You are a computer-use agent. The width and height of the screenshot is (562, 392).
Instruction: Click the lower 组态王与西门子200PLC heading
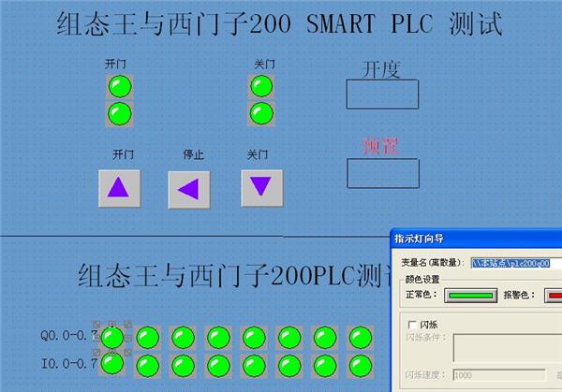pos(234,275)
